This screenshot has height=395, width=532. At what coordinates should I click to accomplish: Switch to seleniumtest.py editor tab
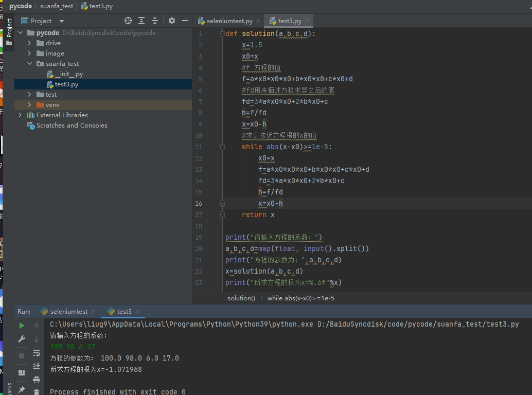[x=229, y=21]
